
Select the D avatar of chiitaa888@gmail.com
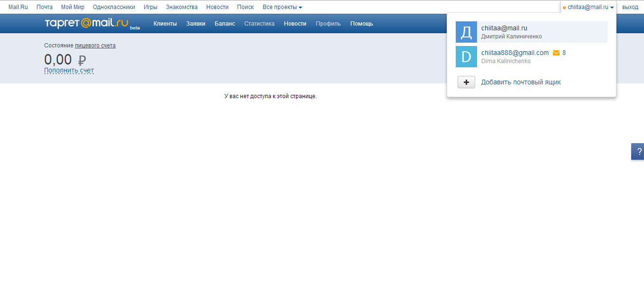(x=466, y=56)
